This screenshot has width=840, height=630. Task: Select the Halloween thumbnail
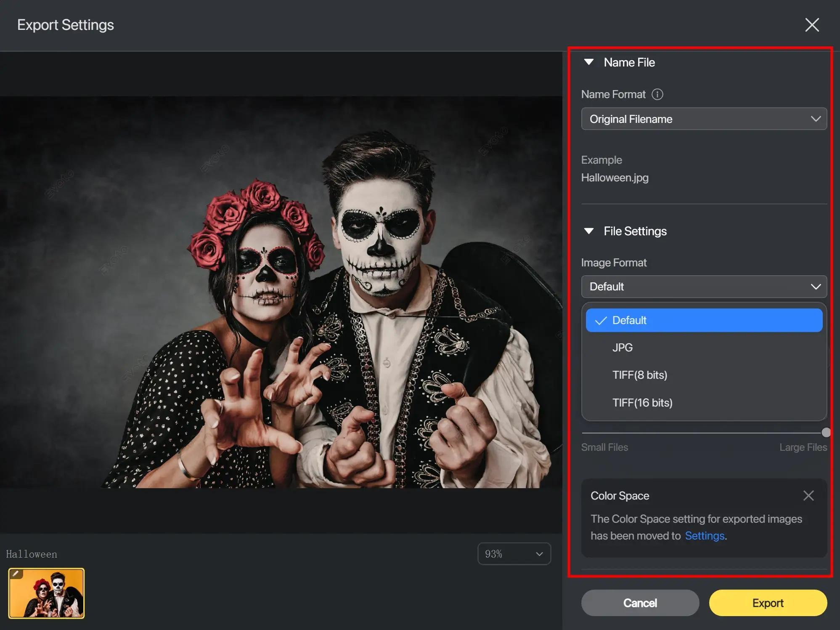(x=46, y=593)
